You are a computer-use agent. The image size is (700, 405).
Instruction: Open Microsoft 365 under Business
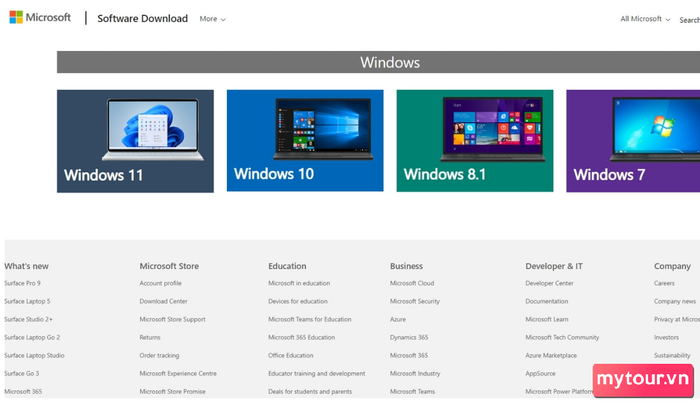409,355
